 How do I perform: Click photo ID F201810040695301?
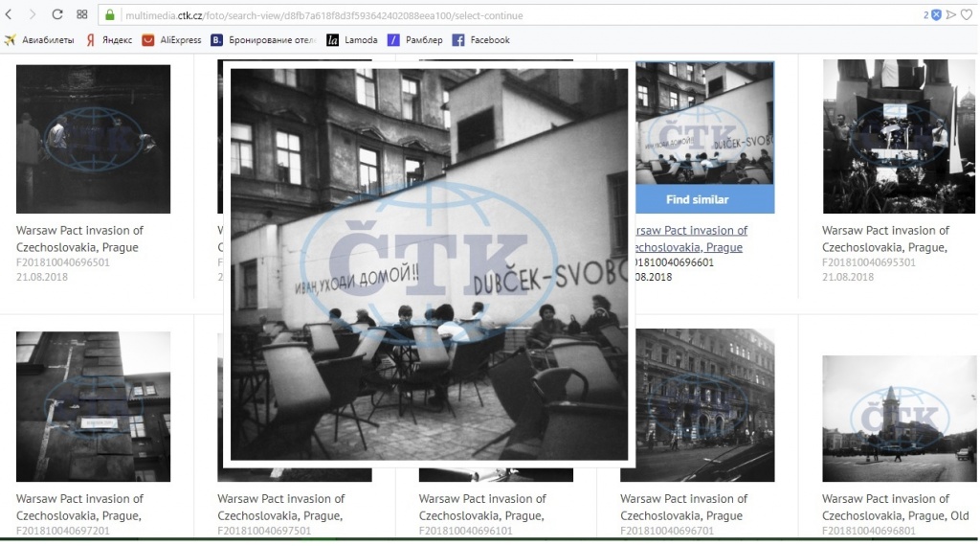869,262
